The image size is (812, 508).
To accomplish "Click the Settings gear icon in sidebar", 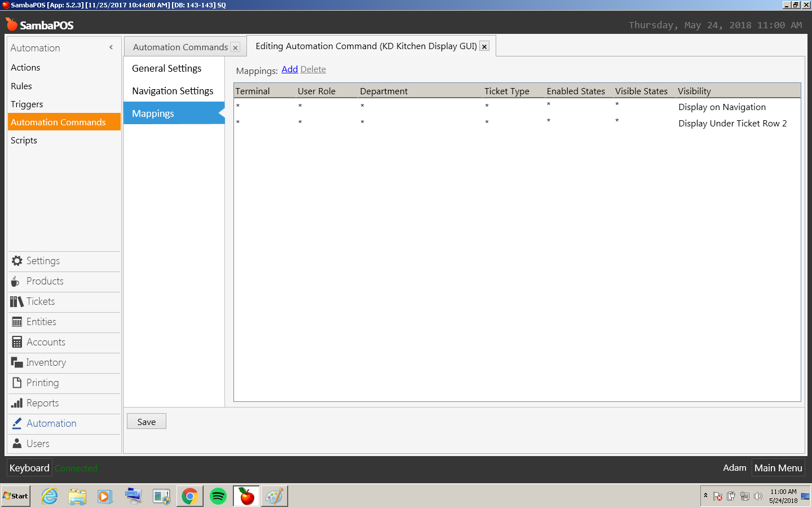I will click(17, 261).
